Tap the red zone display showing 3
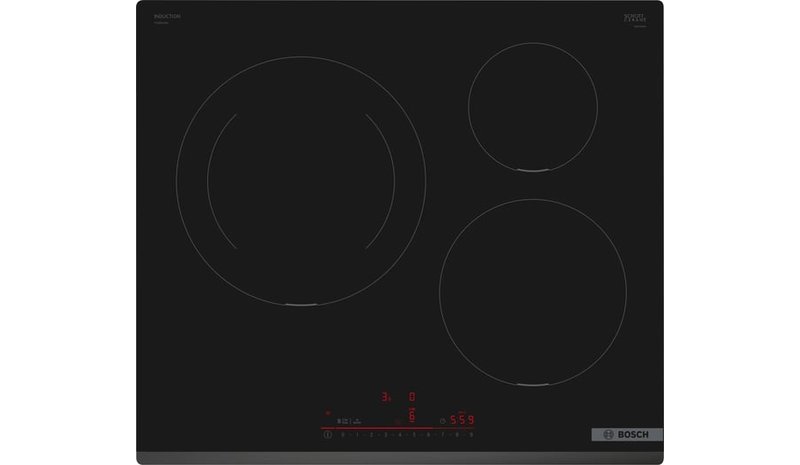This screenshot has width=800, height=465. [386, 397]
